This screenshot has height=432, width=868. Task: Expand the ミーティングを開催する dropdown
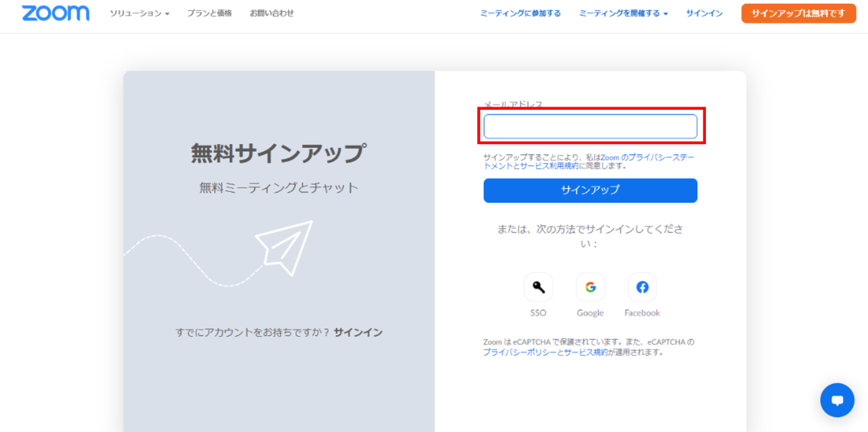coord(623,14)
